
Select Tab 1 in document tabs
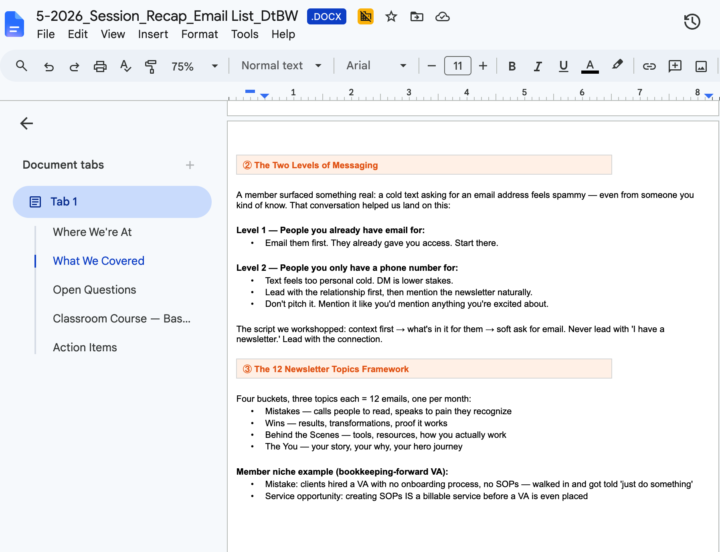click(112, 202)
